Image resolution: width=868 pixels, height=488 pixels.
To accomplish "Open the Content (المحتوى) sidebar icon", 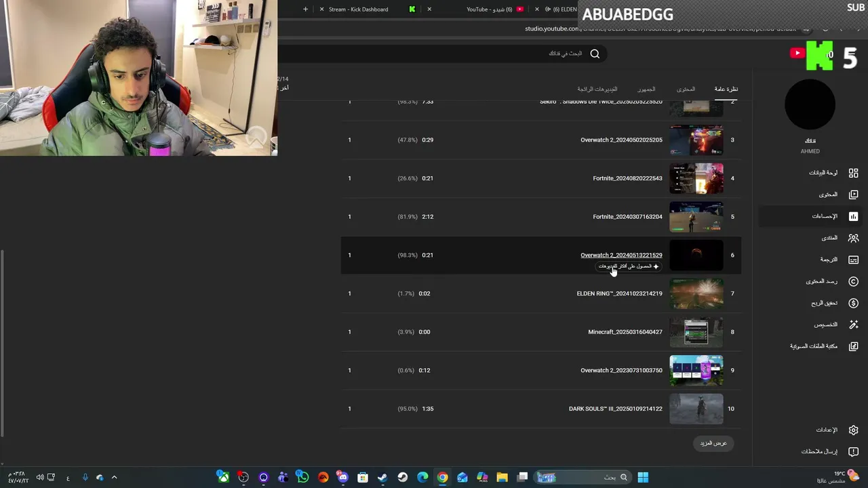I will pyautogui.click(x=853, y=195).
